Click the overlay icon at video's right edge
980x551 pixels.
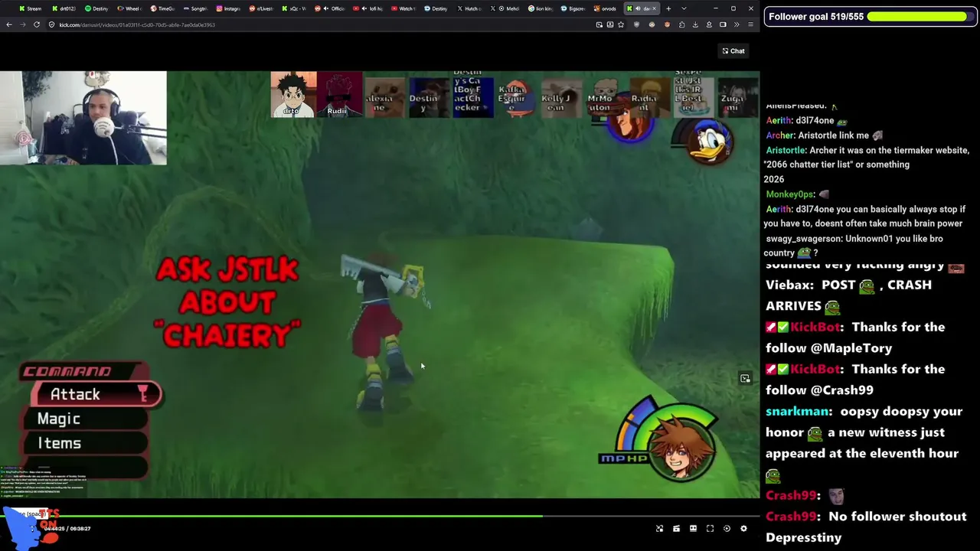745,378
